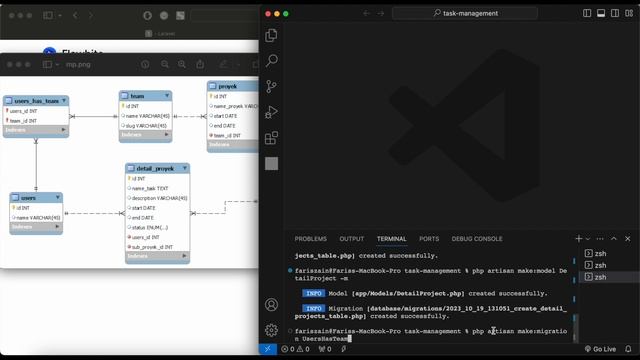Viewport: 640px width, 360px height.
Task: Open the notifications bell in status bar
Action: 628,349
